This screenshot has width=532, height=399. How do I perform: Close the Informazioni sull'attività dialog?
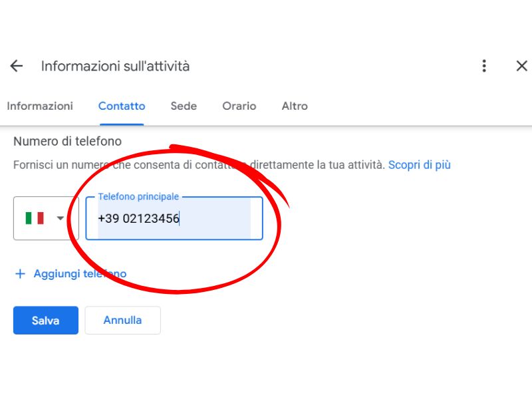pos(521,66)
